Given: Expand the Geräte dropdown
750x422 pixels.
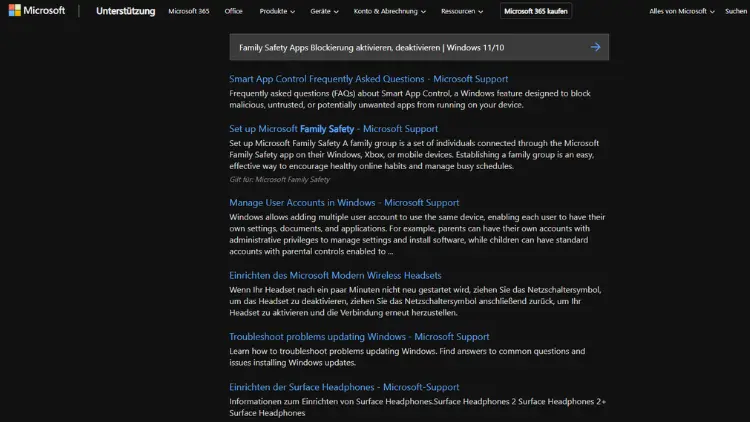Looking at the screenshot, I should (x=324, y=11).
